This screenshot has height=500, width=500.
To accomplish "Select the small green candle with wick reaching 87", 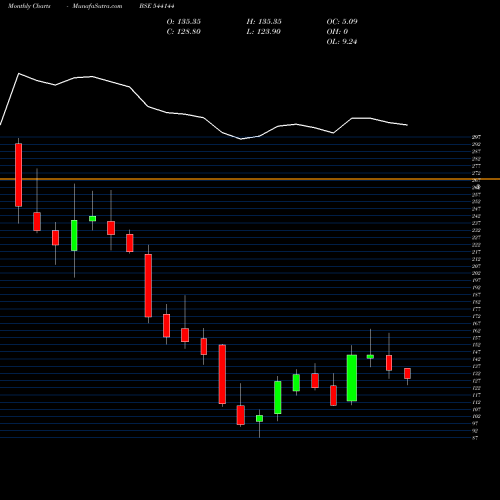I will pyautogui.click(x=259, y=418).
